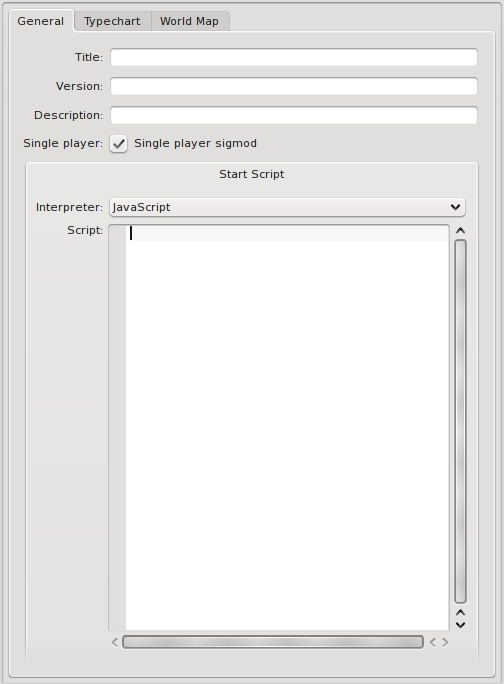
Task: Click into the Title text field
Action: coord(294,58)
